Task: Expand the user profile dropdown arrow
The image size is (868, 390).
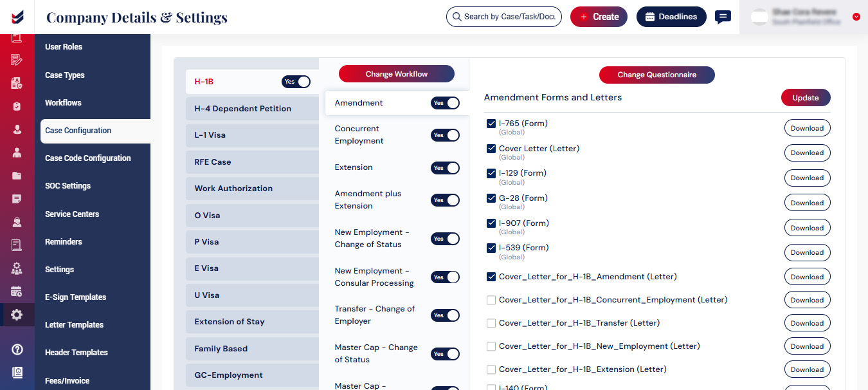Action: coord(856,17)
